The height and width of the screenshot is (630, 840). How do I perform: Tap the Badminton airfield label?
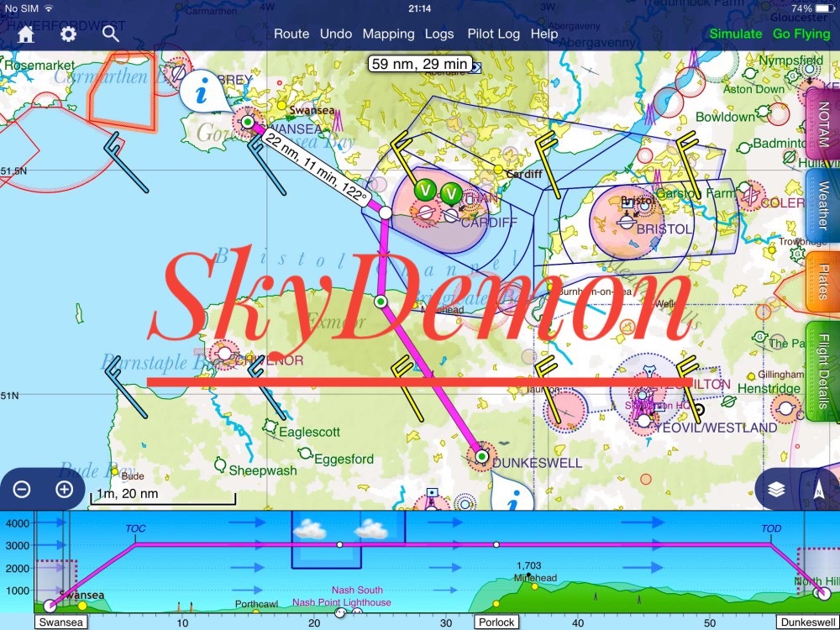pyautogui.click(x=780, y=143)
